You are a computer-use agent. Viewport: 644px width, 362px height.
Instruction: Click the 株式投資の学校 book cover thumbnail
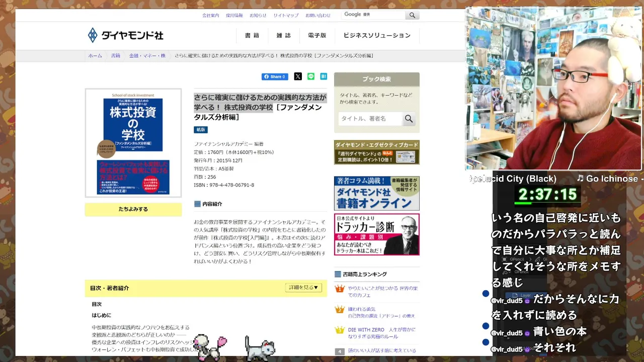[133, 143]
